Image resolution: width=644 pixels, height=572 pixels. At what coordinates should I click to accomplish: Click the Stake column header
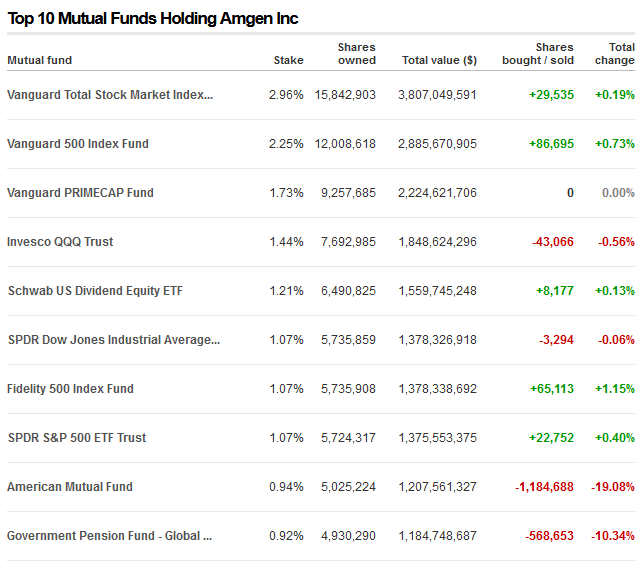point(289,60)
